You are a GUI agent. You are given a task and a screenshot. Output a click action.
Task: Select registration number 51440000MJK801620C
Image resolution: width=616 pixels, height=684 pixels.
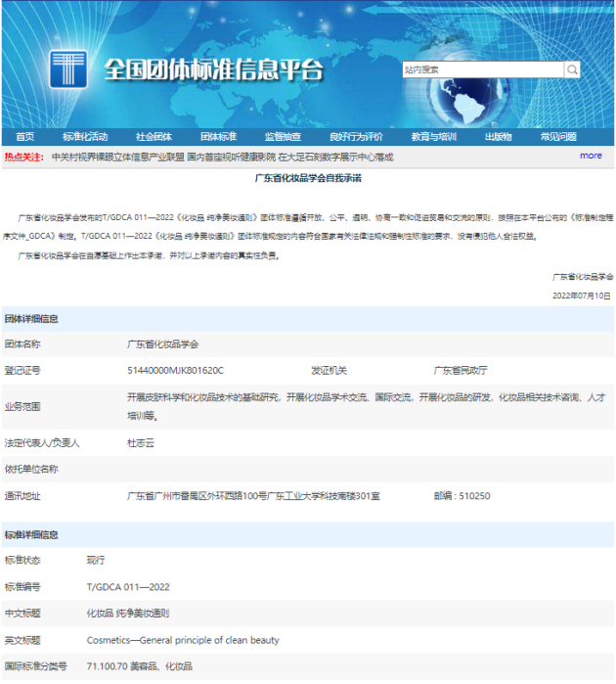[x=175, y=371]
